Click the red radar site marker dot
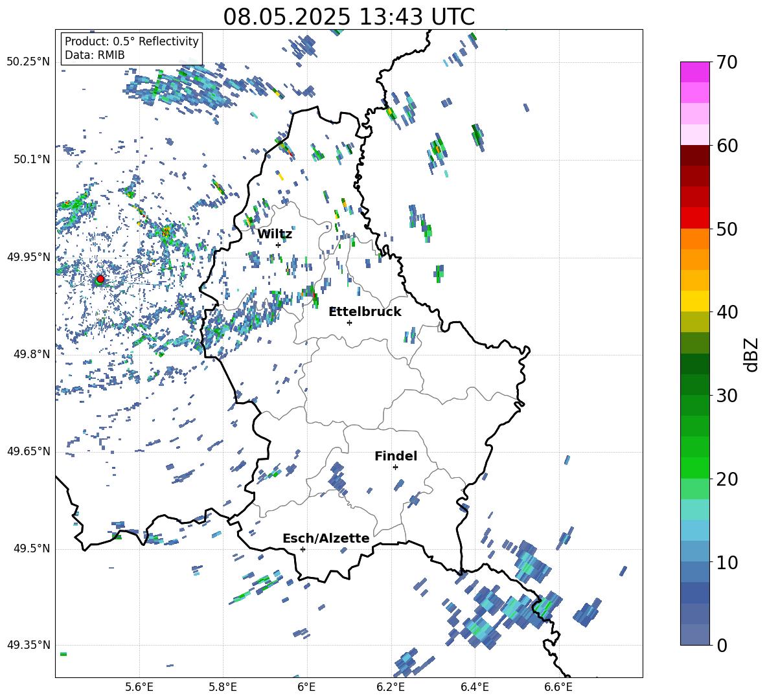 [x=100, y=278]
